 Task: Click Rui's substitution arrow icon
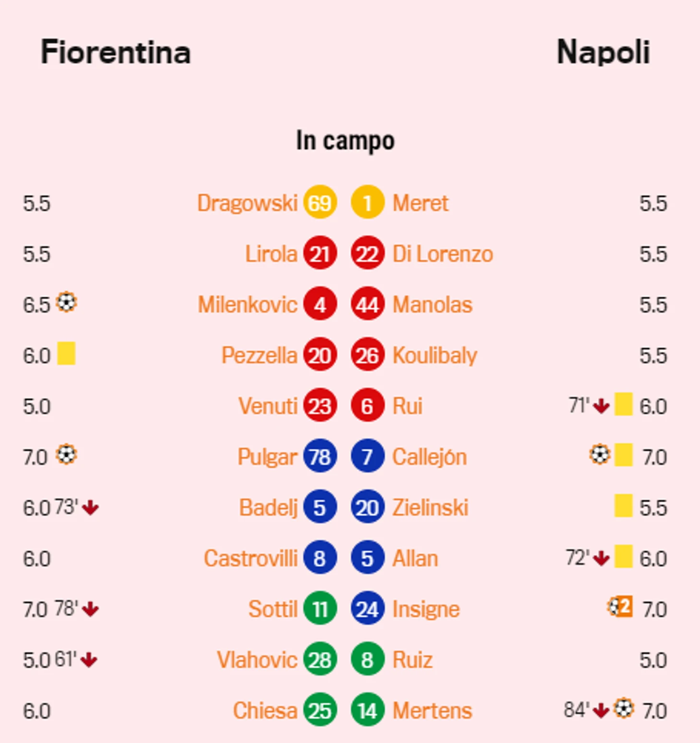click(x=601, y=406)
